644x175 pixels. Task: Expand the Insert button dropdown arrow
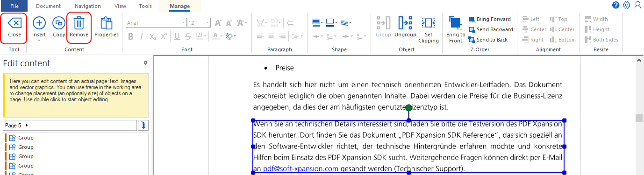coord(39,40)
